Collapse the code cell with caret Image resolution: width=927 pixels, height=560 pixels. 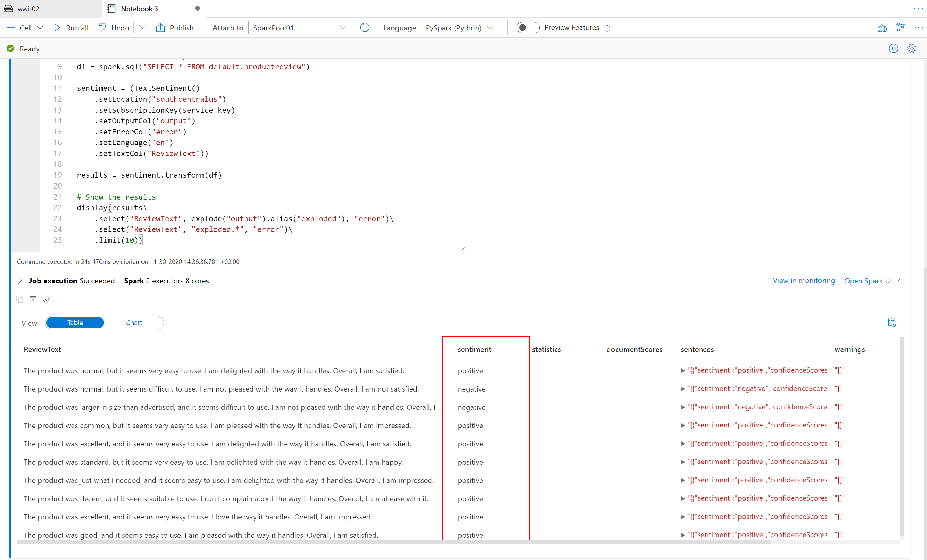[465, 248]
